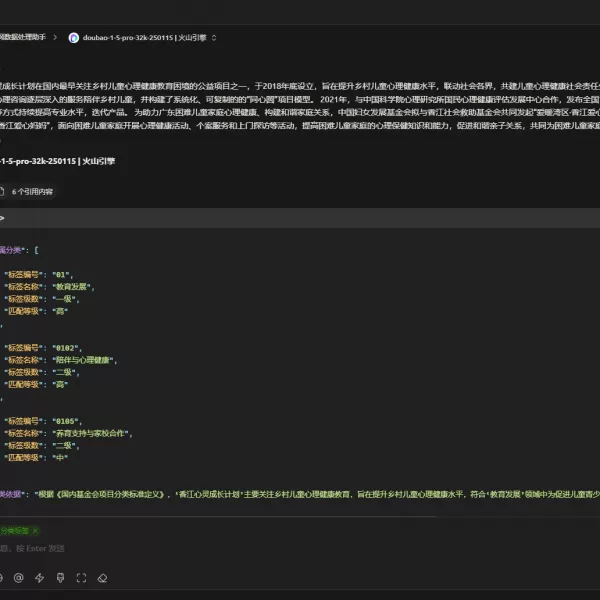Click the knowledge base icon beside lightning

tap(60, 577)
